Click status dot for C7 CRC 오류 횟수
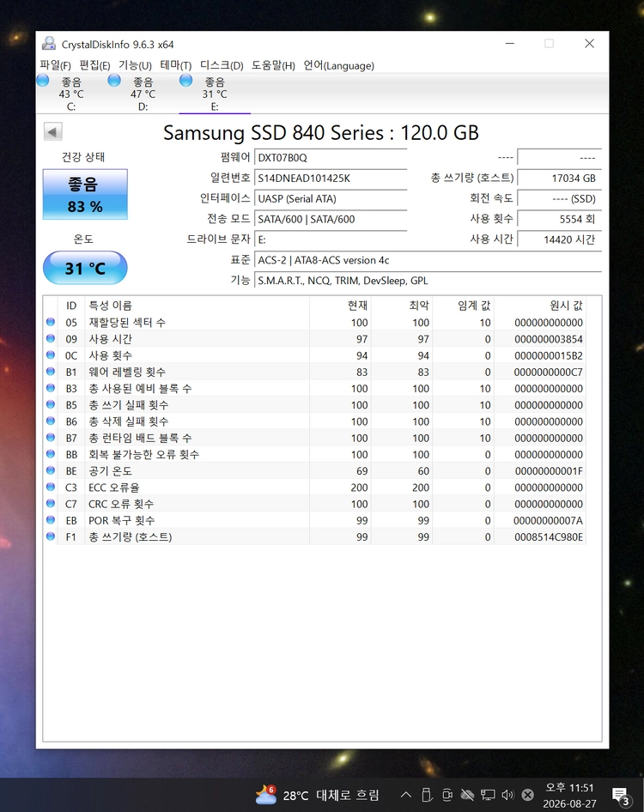The image size is (644, 812). (51, 503)
